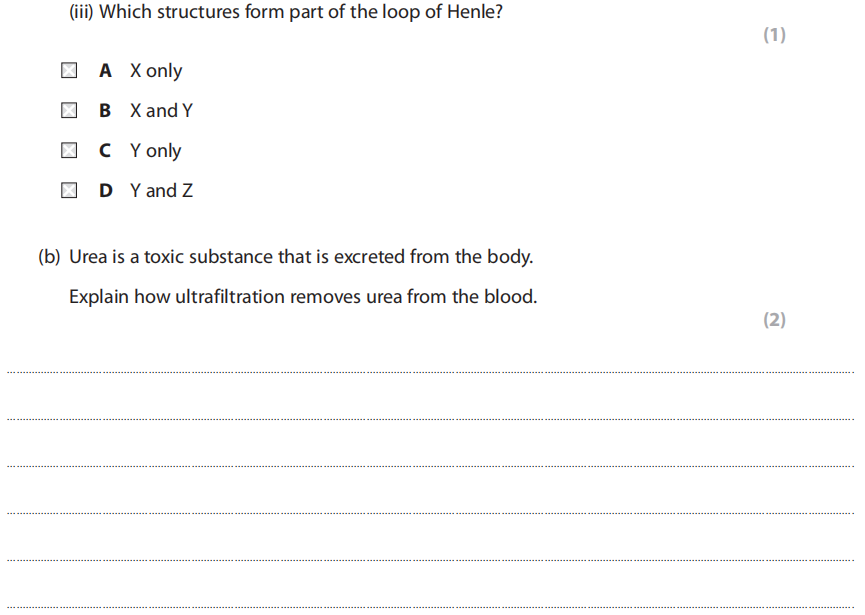
Task: Click the bold letter D option label
Action: [106, 190]
